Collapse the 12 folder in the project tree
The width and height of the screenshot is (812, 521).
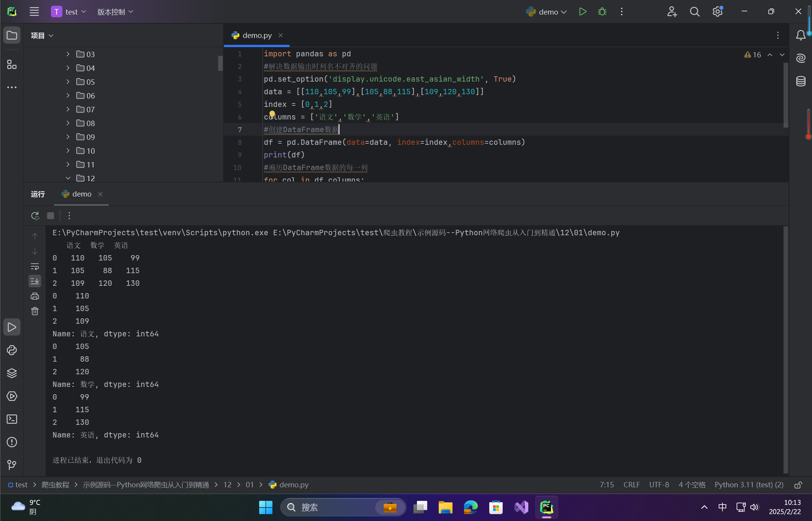point(68,178)
